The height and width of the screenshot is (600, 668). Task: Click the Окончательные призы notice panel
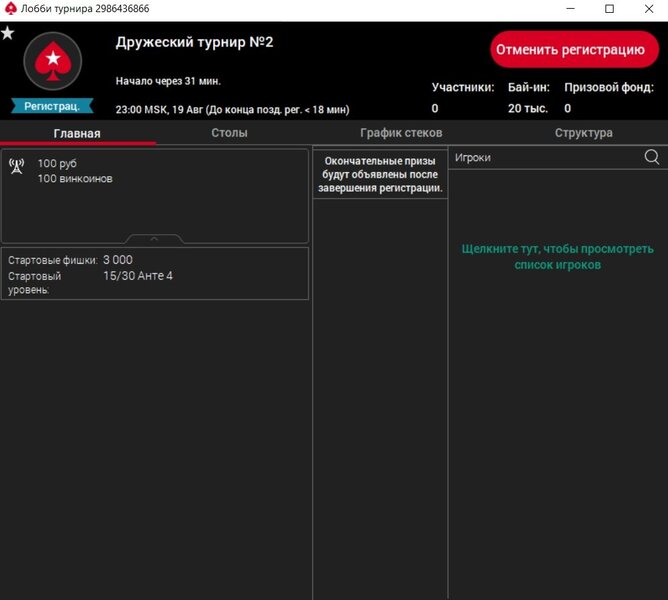[x=380, y=174]
